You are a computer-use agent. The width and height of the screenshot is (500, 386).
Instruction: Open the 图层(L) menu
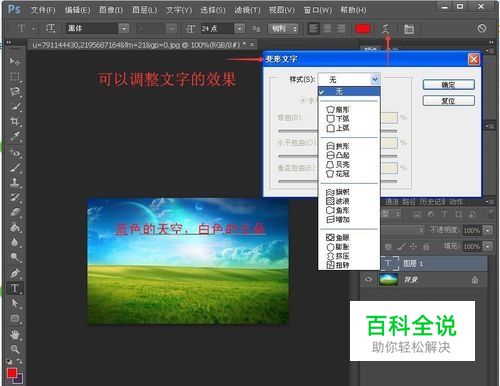pyautogui.click(x=145, y=10)
